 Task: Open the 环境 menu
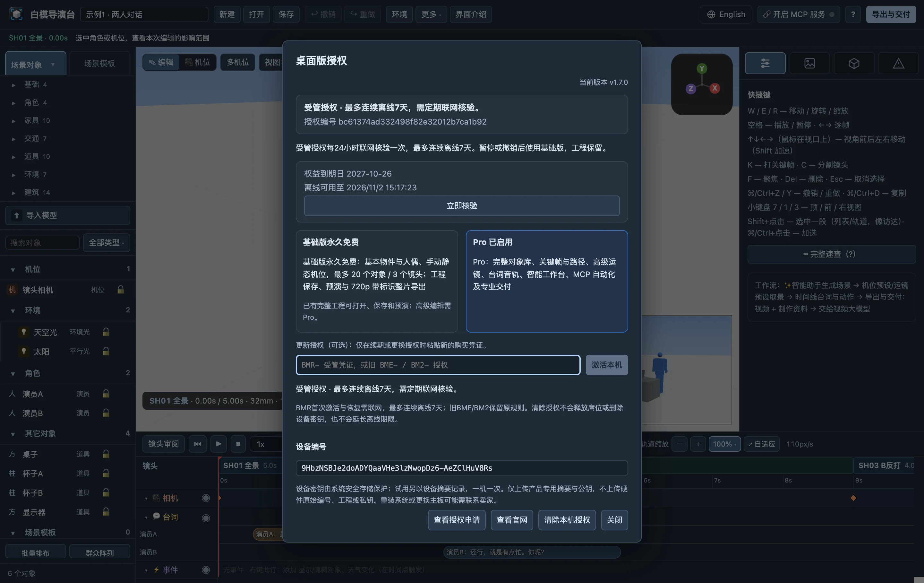(399, 14)
